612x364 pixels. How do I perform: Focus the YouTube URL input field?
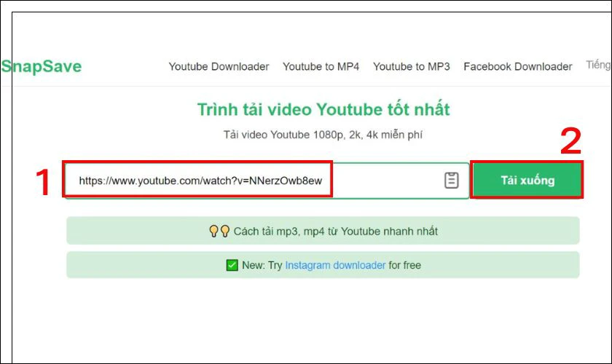[x=267, y=181]
